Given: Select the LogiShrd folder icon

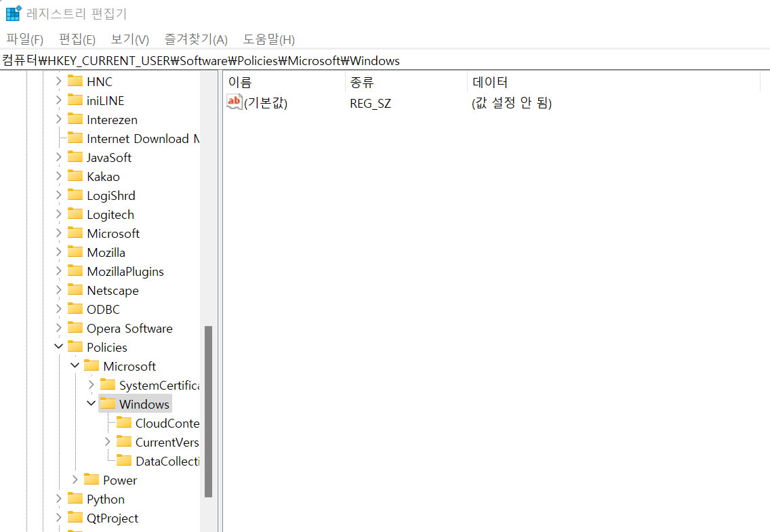Looking at the screenshot, I should [75, 195].
